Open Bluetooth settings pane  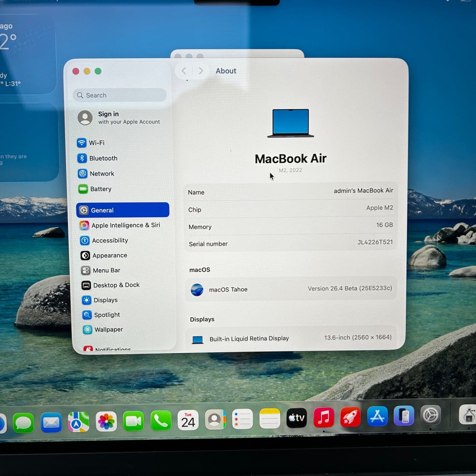pyautogui.click(x=103, y=158)
